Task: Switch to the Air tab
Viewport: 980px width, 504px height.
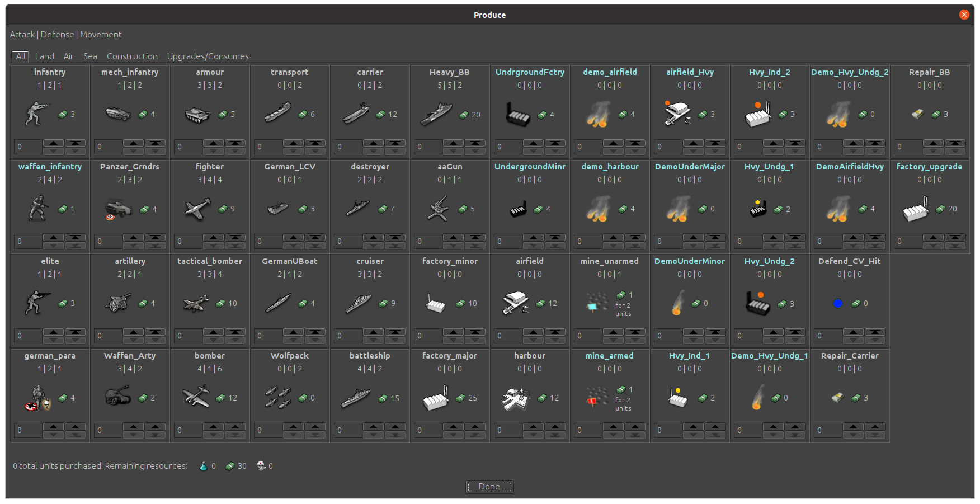Action: click(69, 56)
